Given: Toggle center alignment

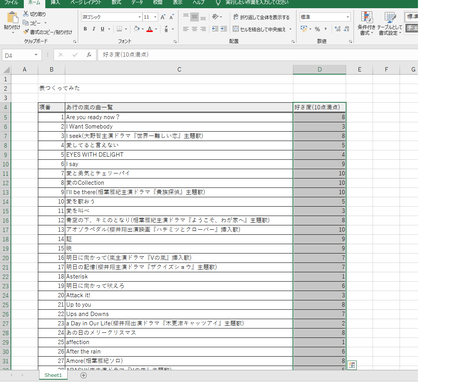Looking at the screenshot, I should coord(194,29).
